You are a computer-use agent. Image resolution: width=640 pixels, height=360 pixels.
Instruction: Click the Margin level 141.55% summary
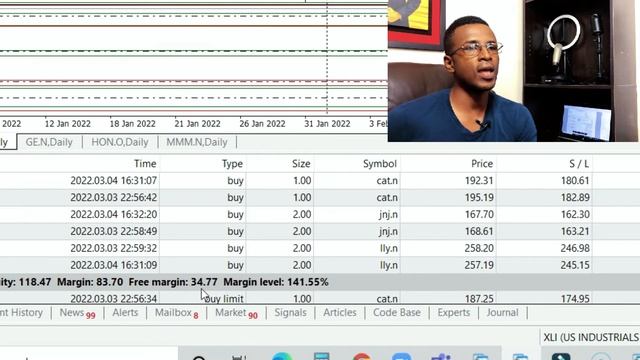pyautogui.click(x=276, y=282)
